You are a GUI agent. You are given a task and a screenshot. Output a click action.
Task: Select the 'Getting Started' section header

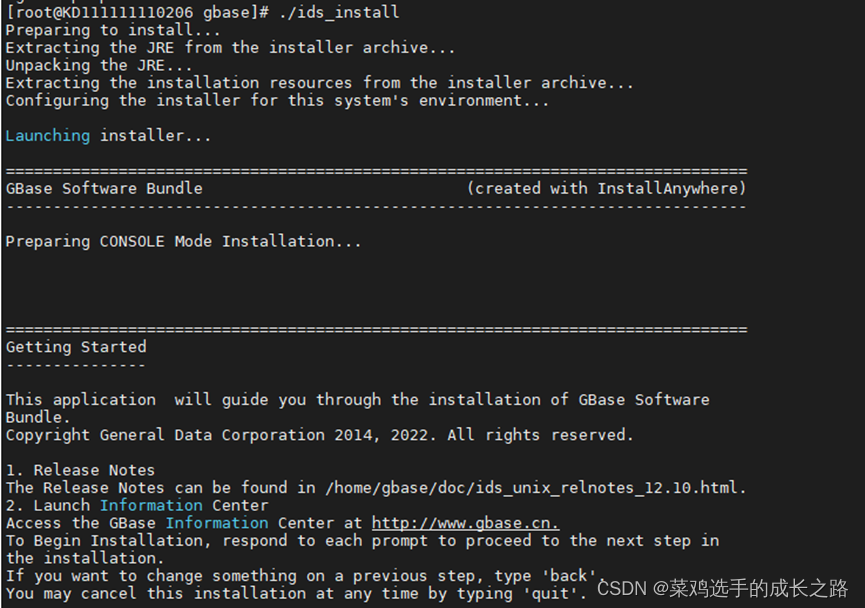[75, 346]
